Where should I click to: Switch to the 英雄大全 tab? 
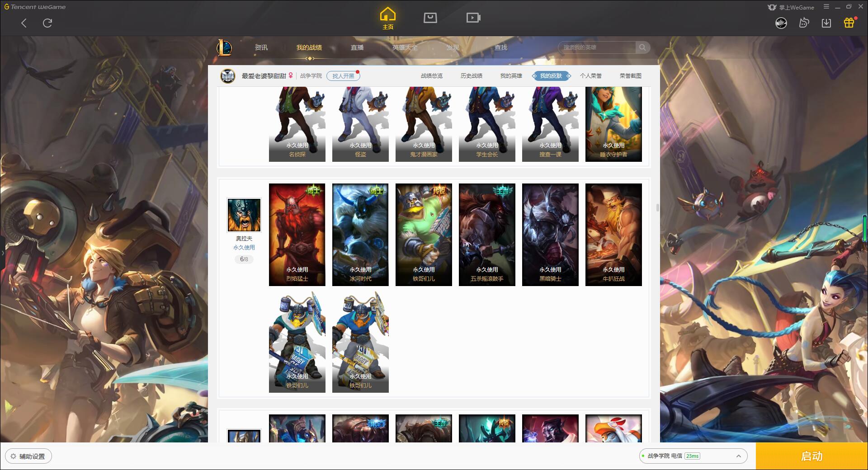[405, 47]
